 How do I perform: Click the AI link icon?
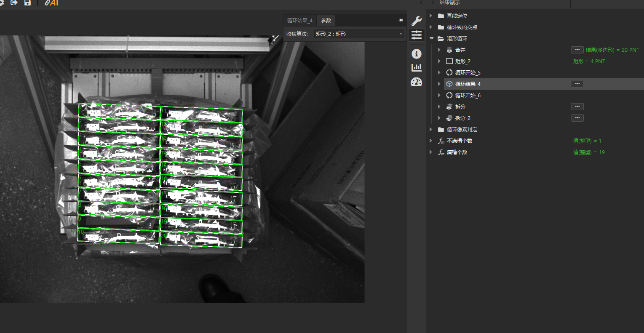coord(51,3)
